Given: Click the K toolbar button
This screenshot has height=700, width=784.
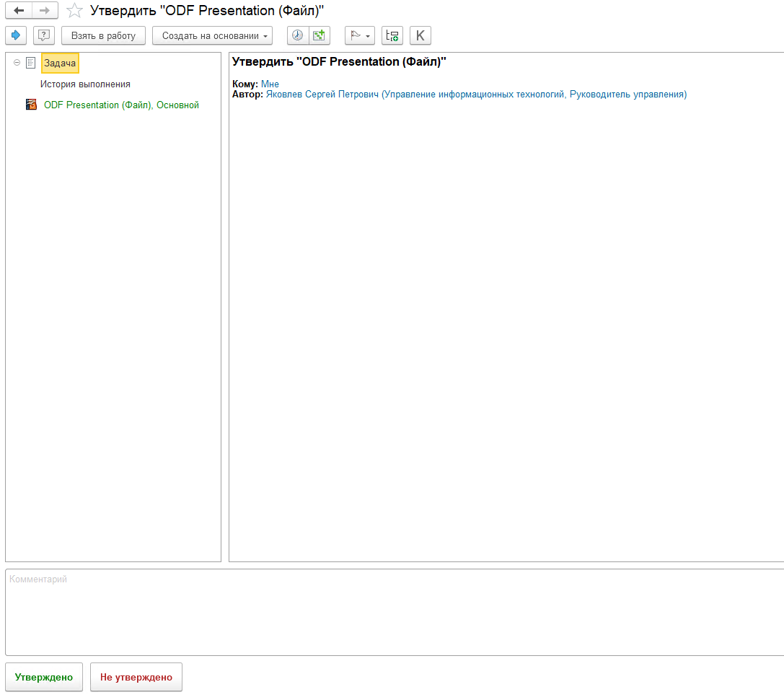Looking at the screenshot, I should 420,35.
